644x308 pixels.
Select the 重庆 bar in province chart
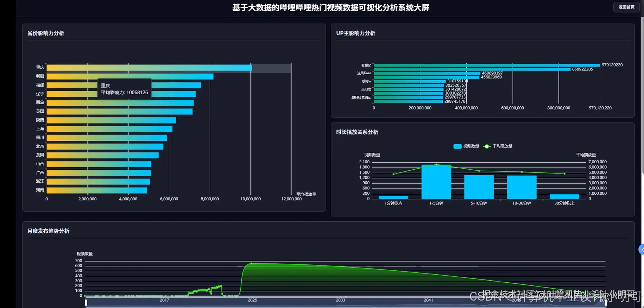click(149, 68)
